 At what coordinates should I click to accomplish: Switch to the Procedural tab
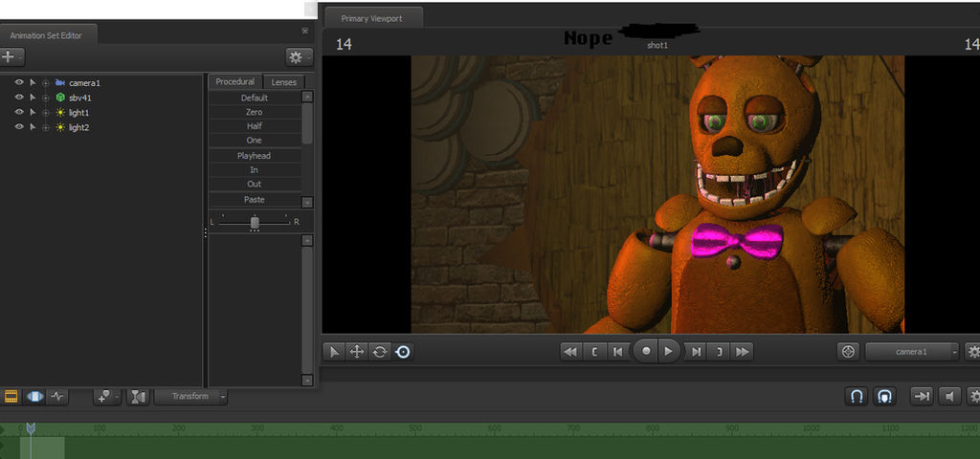point(235,82)
